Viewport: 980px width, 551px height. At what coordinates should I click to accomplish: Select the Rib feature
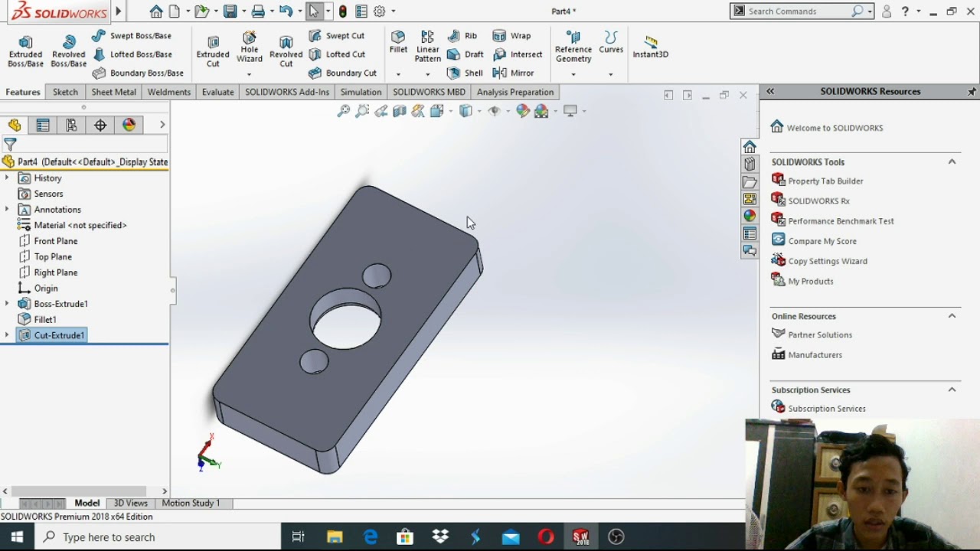pyautogui.click(x=462, y=36)
